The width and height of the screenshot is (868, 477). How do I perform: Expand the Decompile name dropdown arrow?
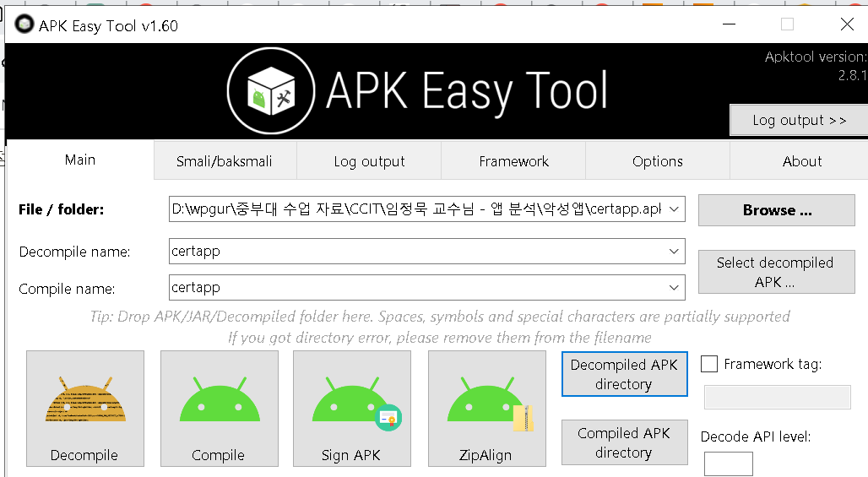coord(674,252)
